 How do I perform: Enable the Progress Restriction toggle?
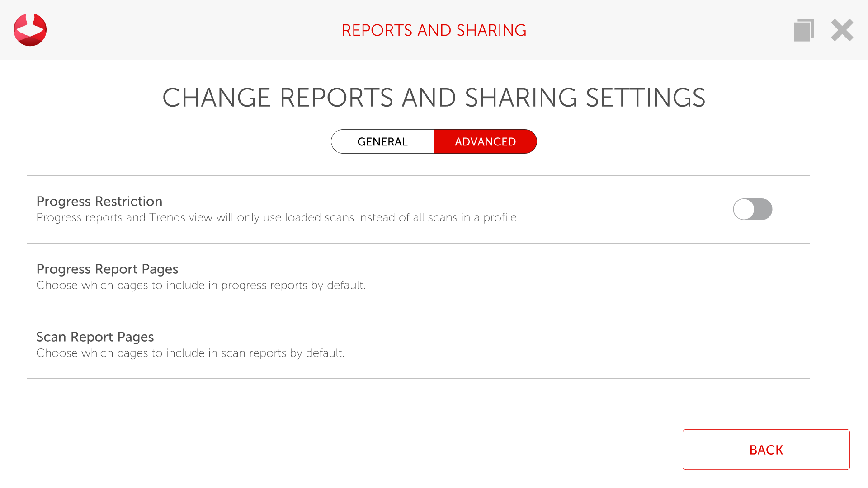point(752,209)
